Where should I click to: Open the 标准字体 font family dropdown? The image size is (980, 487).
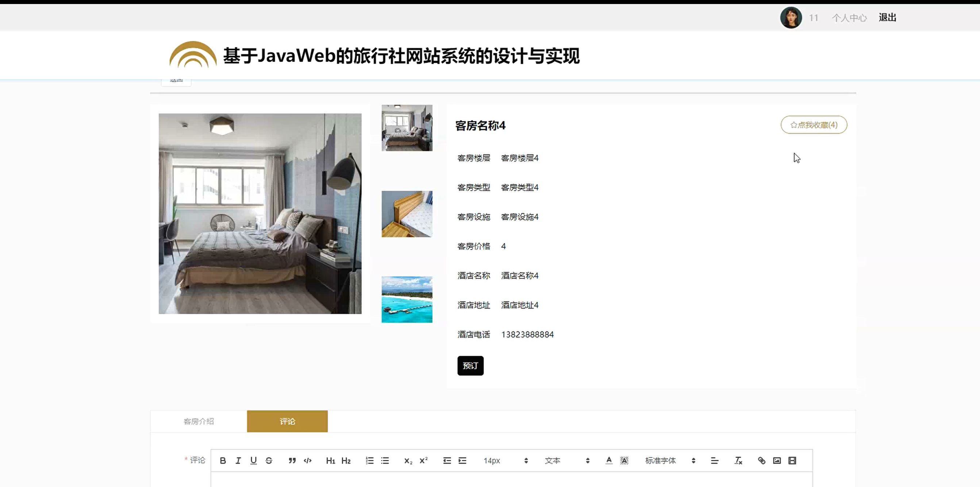coord(670,460)
